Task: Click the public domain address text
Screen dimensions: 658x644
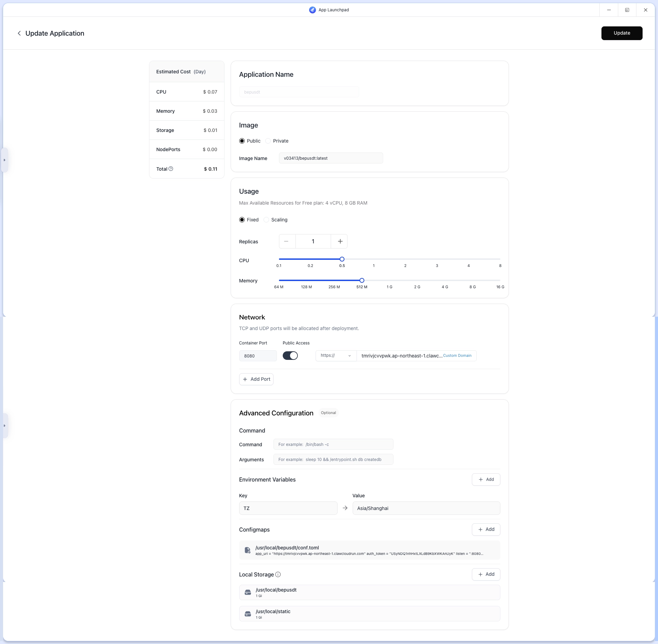Action: coord(402,356)
